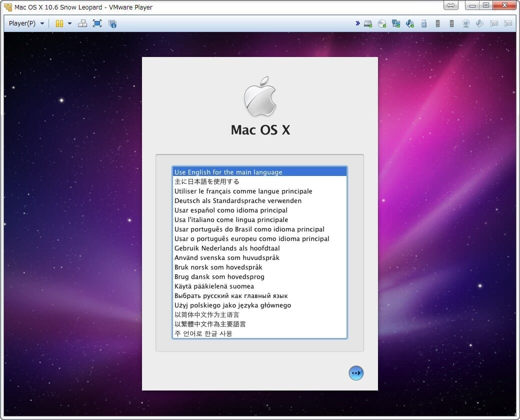Viewport: 520px width, 420px height.
Task: Open the network adapter device icon
Action: 396,23
